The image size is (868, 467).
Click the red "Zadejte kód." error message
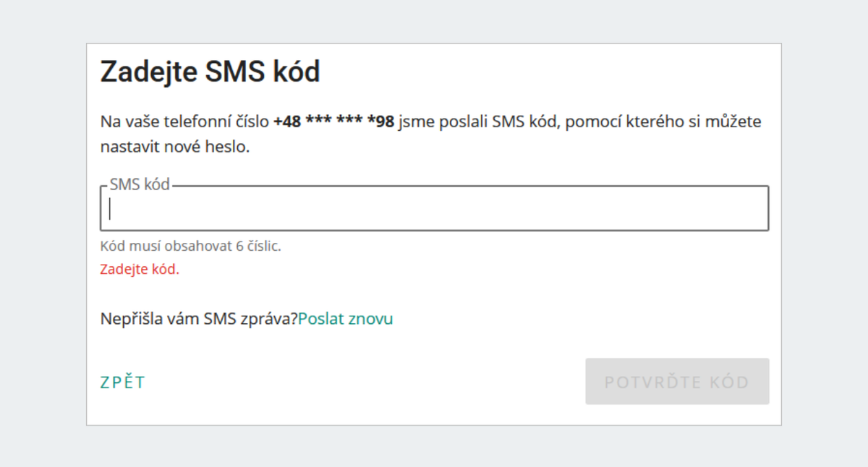point(140,270)
